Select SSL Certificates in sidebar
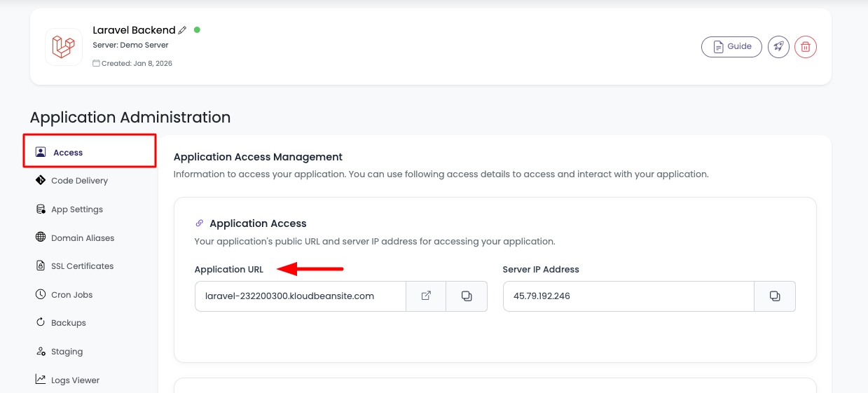868x393 pixels. click(82, 266)
